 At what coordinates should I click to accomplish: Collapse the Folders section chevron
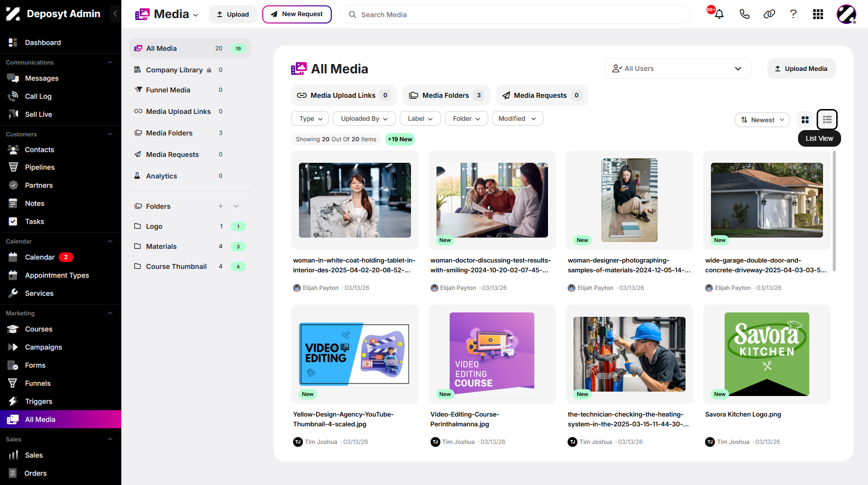click(236, 206)
